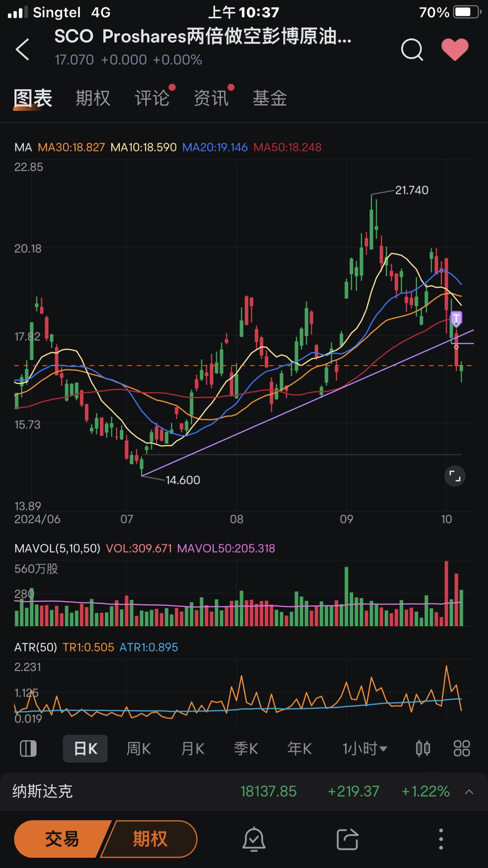Image resolution: width=488 pixels, height=868 pixels.
Task: Expand the 纳斯达克 index bar chevron
Action: (469, 792)
